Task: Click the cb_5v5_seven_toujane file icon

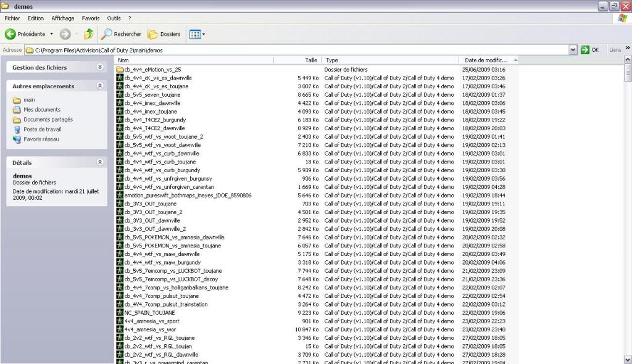Action: 120,95
